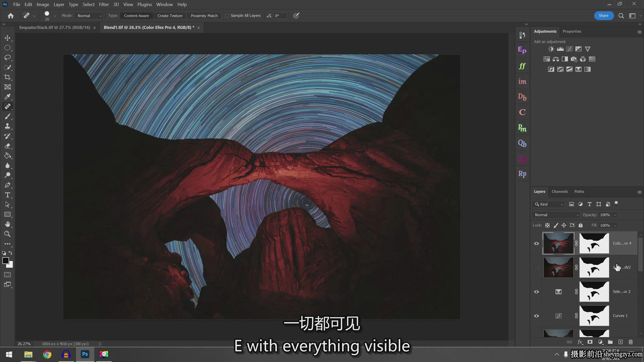Image resolution: width=644 pixels, height=362 pixels.
Task: Open the Plugins menu
Action: point(145,4)
